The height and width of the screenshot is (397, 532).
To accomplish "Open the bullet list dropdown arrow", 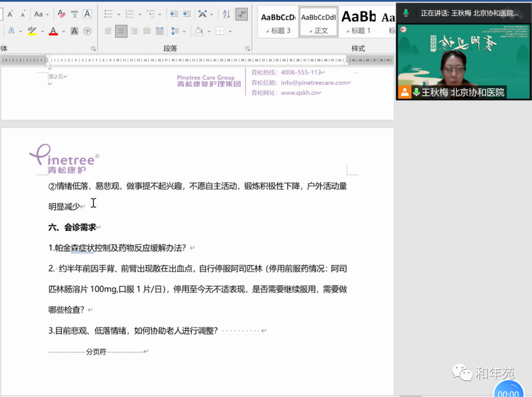I will pyautogui.click(x=119, y=14).
